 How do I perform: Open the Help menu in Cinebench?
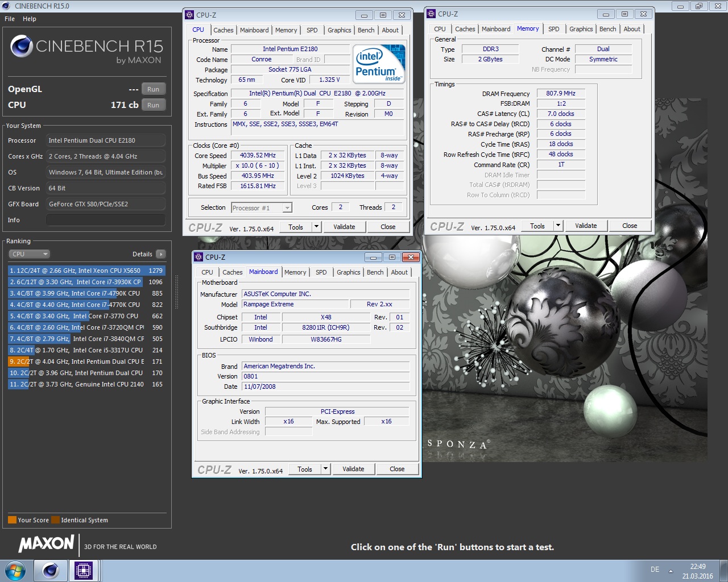pyautogui.click(x=30, y=19)
